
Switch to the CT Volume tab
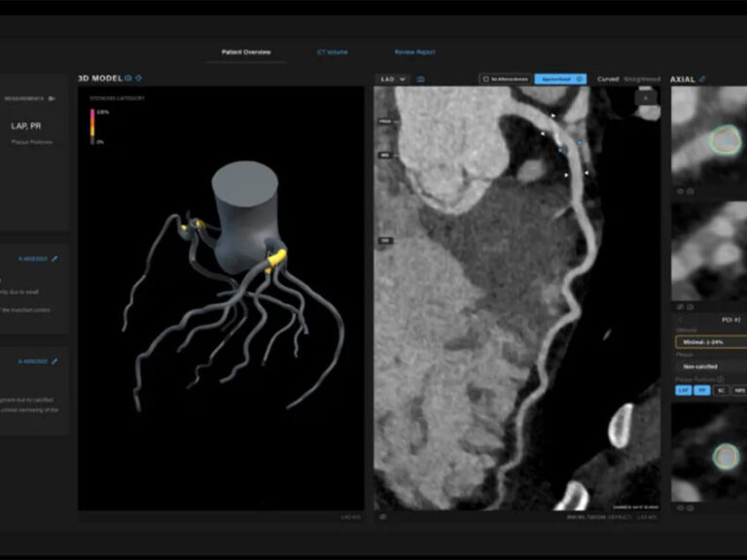[x=332, y=52]
